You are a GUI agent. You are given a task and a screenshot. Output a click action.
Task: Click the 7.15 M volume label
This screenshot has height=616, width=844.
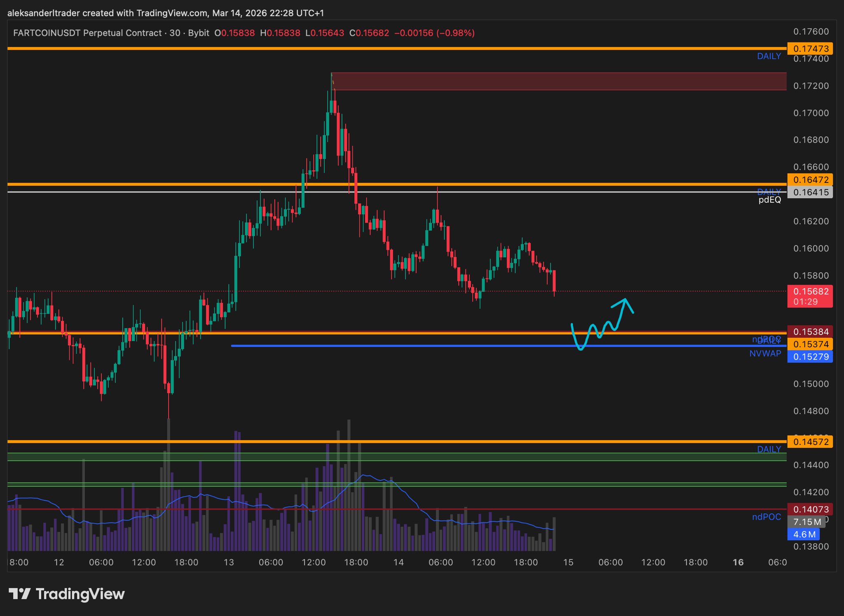[806, 522]
